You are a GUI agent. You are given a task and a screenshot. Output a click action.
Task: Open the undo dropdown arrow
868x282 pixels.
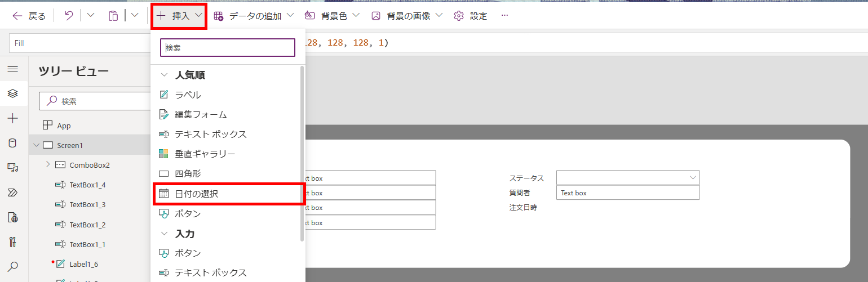(91, 16)
